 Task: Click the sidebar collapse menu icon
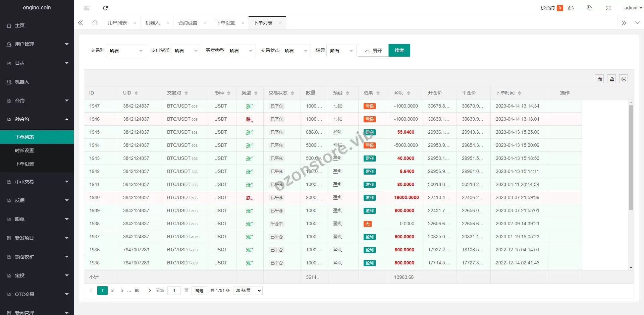87,8
